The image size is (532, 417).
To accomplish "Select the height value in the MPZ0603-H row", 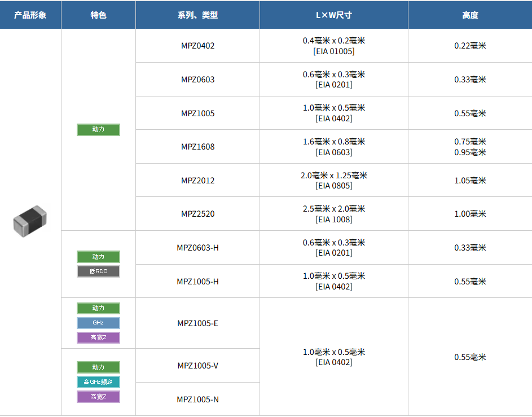I will pyautogui.click(x=471, y=248).
